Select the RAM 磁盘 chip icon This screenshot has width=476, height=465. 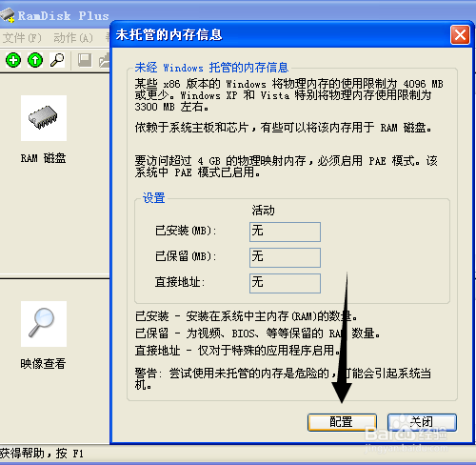click(44, 118)
